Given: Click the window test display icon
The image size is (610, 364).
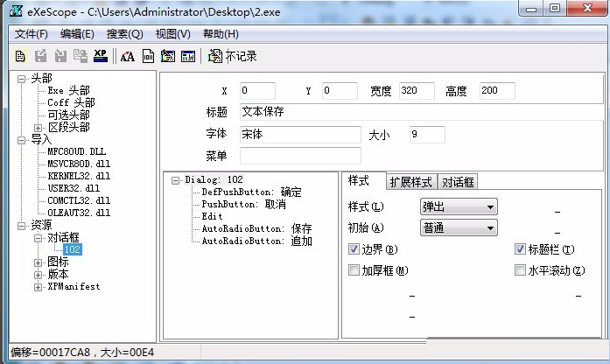Looking at the screenshot, I should pyautogui.click(x=188, y=57).
